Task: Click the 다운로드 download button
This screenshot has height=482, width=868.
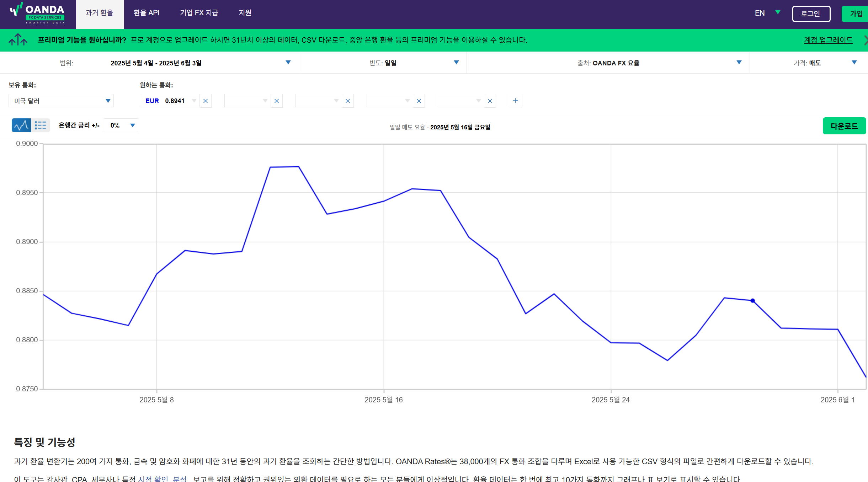Action: [844, 126]
